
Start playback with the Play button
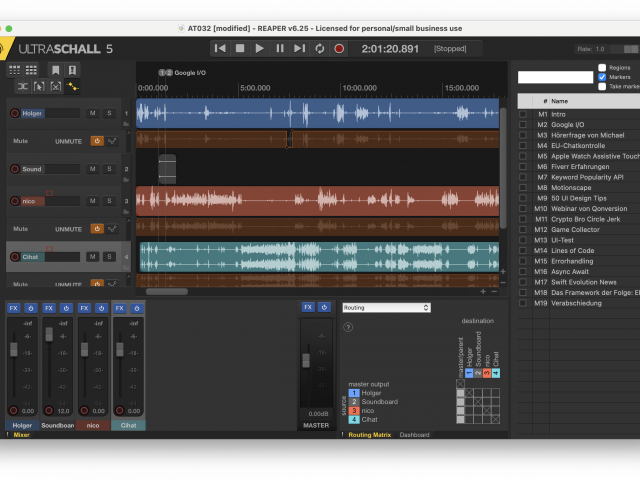point(260,49)
